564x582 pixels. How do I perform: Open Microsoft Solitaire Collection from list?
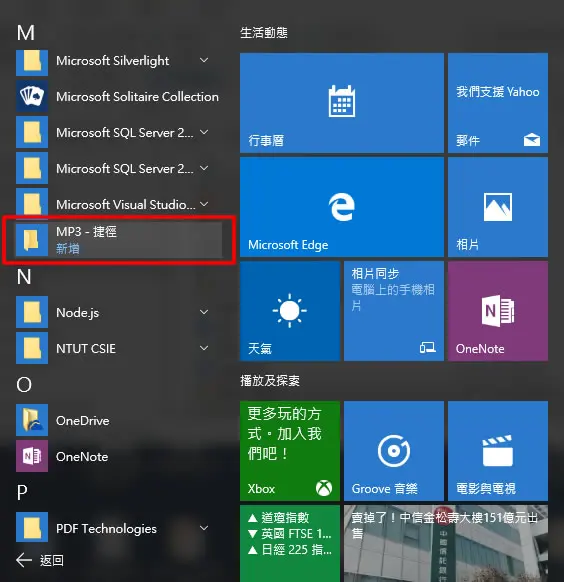[x=119, y=97]
